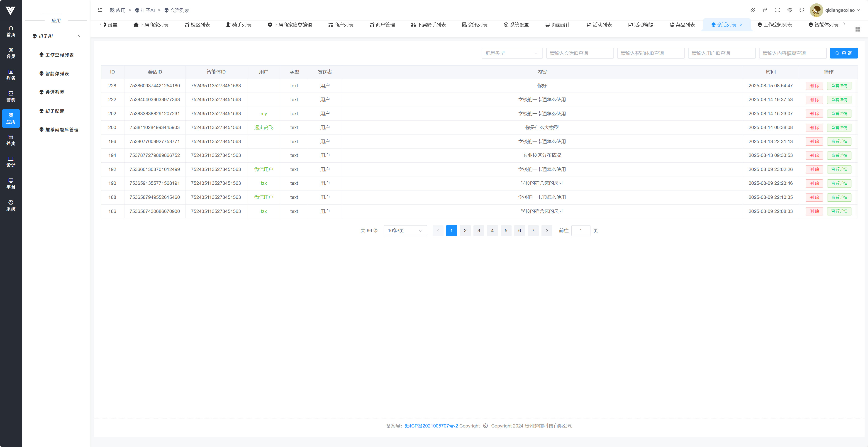This screenshot has width=868, height=447.
Task: Open the 10条/页 page size dropdown
Action: (x=405, y=231)
